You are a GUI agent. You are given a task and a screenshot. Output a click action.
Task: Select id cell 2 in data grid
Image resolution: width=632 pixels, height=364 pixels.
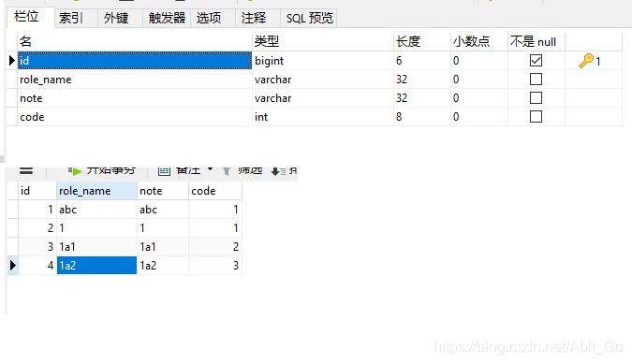point(37,228)
